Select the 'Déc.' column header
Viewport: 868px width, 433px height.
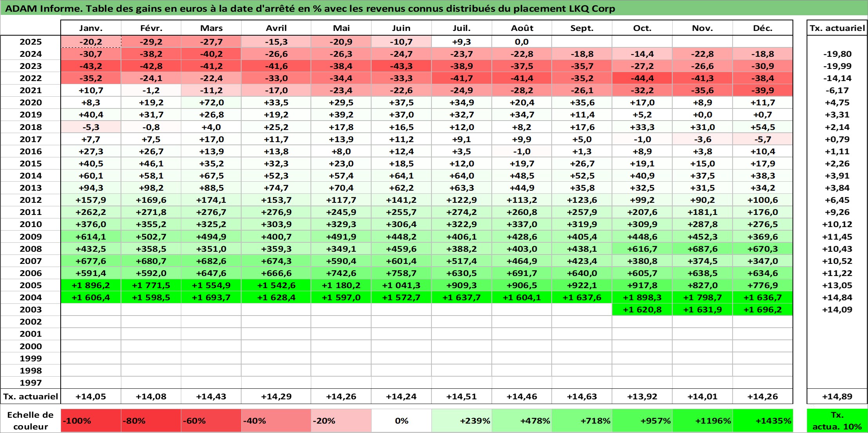pos(763,28)
